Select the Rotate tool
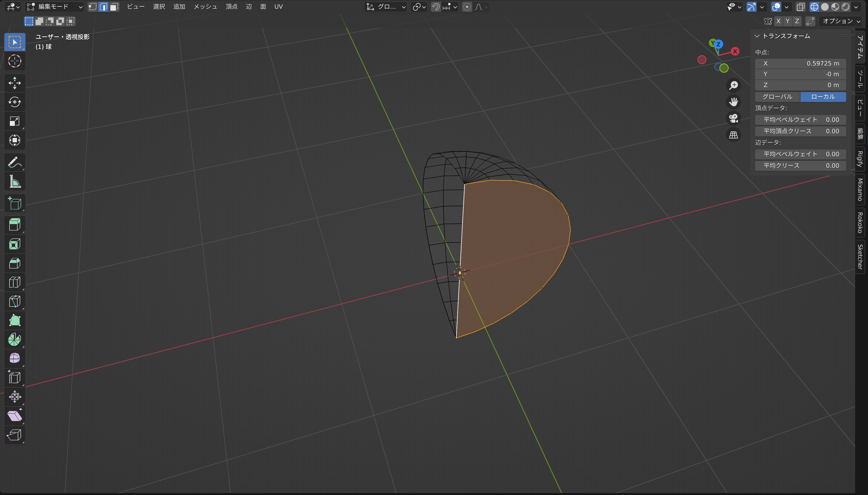The height and width of the screenshot is (495, 868). pos(15,102)
